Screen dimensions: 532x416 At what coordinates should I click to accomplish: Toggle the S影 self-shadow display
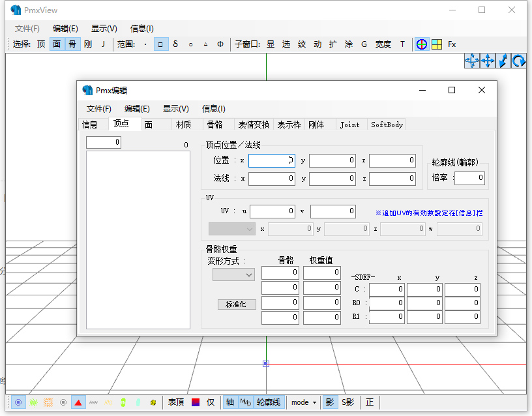[x=347, y=402]
